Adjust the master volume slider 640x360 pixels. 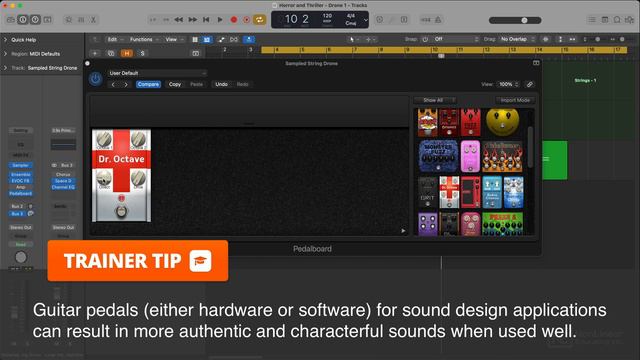(x=515, y=20)
